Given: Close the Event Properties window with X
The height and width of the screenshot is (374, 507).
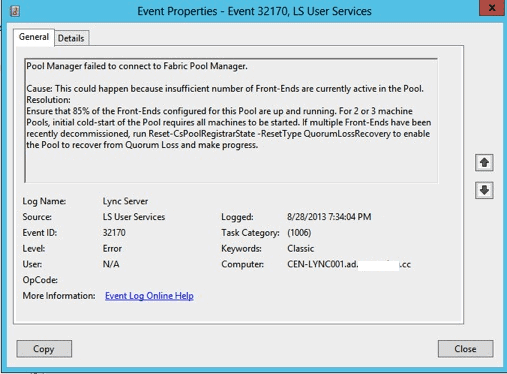Looking at the screenshot, I should (x=492, y=8).
